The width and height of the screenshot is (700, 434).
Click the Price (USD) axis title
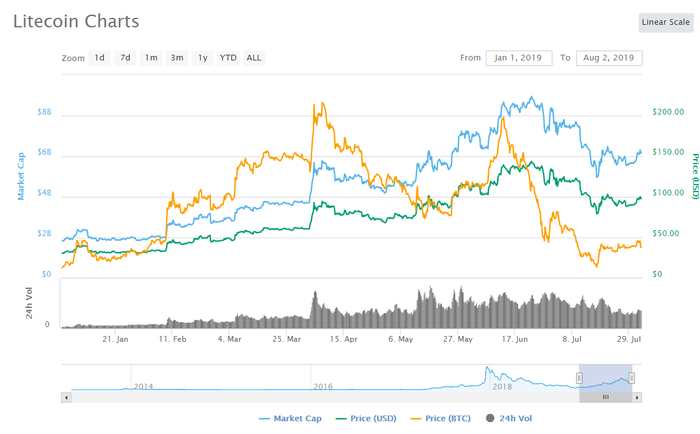point(695,176)
